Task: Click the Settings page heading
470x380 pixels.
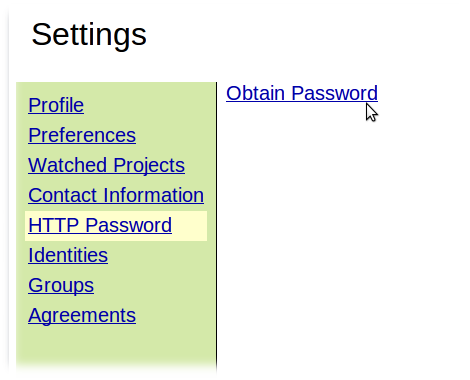Action: (89, 35)
